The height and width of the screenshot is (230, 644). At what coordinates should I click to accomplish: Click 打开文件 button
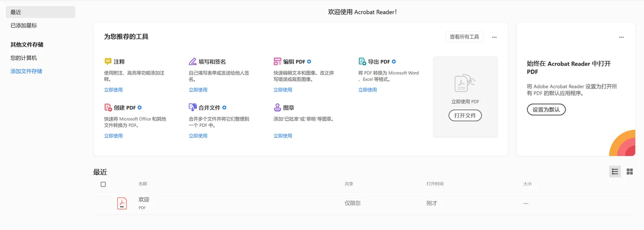[465, 115]
